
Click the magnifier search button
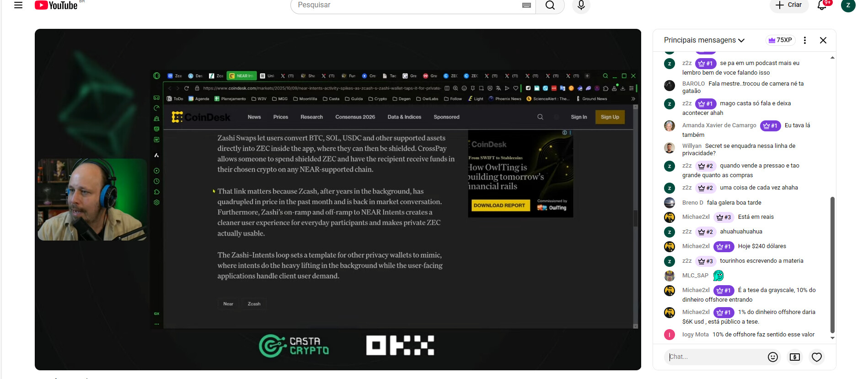[x=550, y=5]
